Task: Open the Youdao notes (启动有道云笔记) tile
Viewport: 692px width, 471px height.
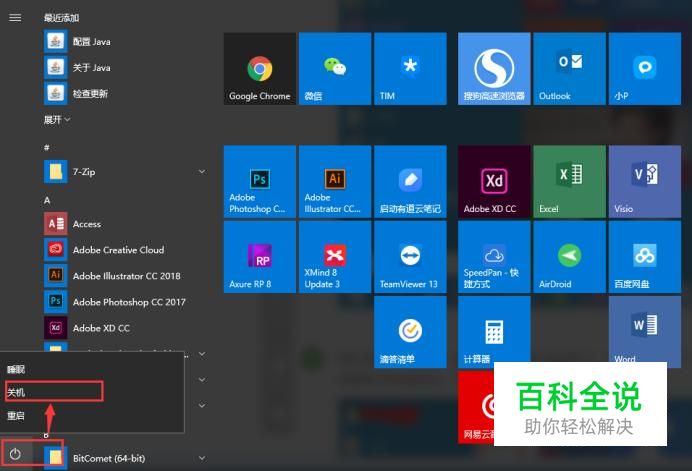Action: pos(410,181)
